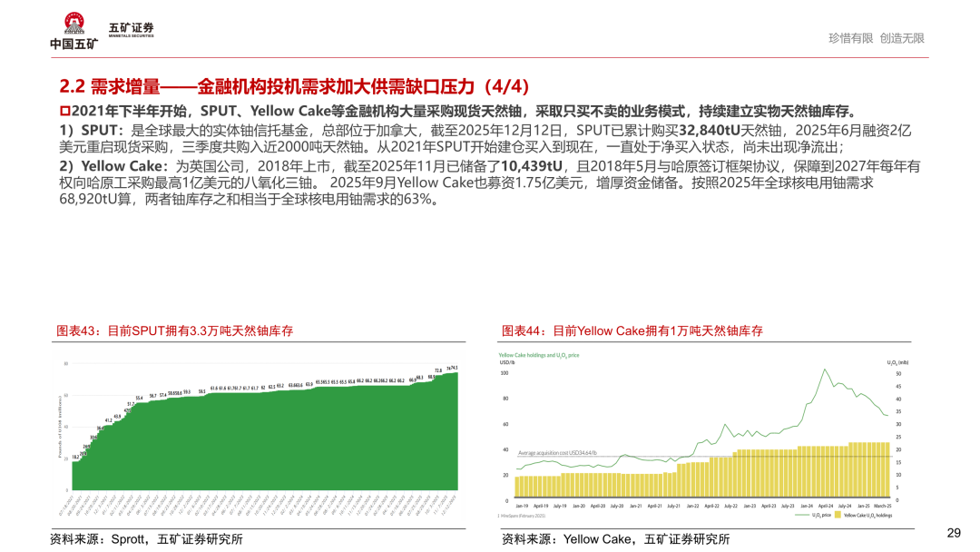Click the Sprott source citation text

(x=146, y=538)
